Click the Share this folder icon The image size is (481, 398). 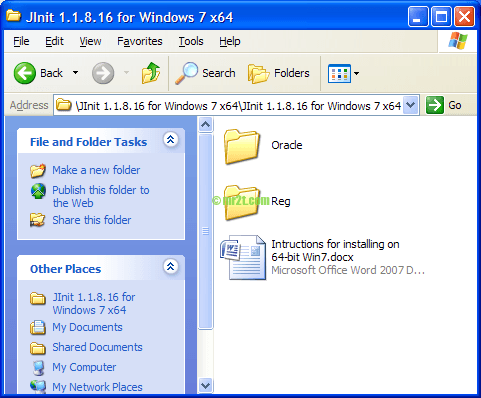[38, 220]
